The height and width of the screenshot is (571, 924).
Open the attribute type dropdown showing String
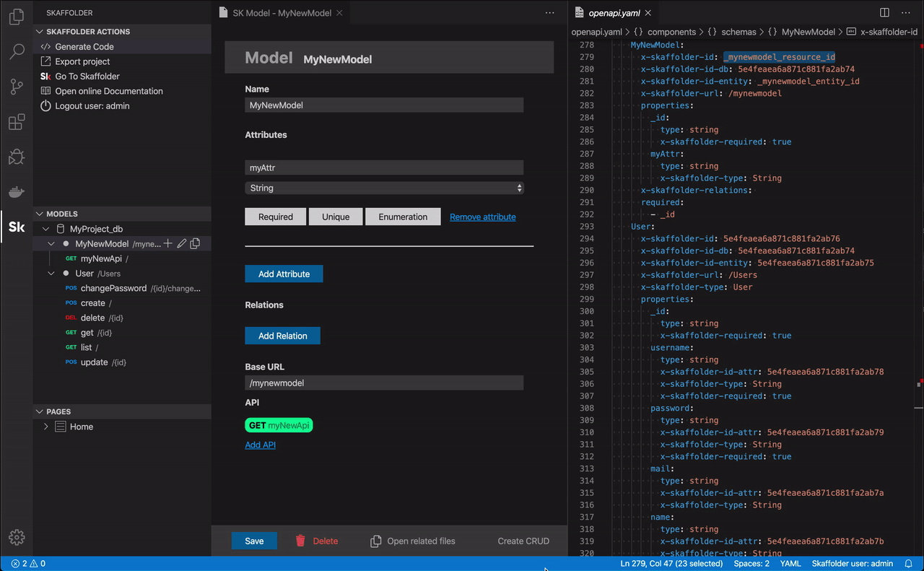point(384,187)
